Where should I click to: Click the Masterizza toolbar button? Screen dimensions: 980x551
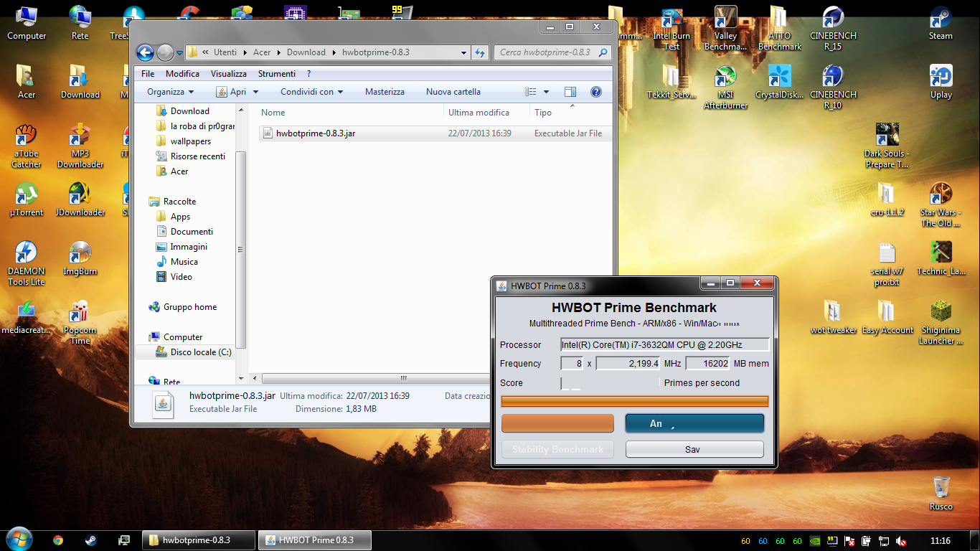[385, 92]
